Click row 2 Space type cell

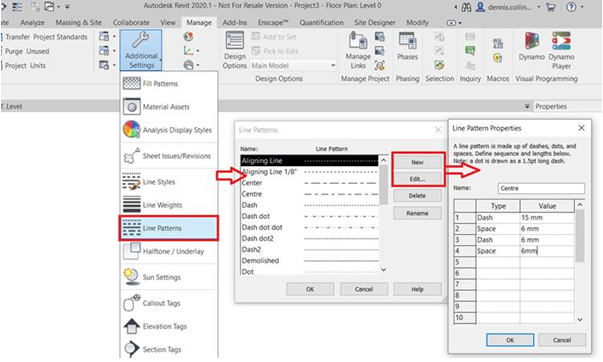[498, 229]
